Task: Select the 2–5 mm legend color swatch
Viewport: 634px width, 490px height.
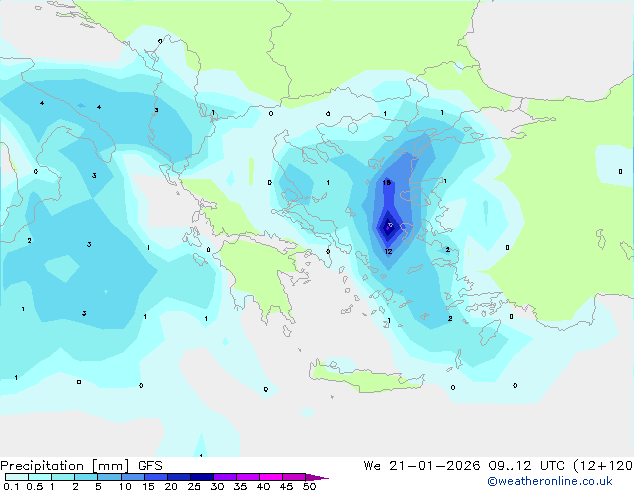Action: pos(86,477)
